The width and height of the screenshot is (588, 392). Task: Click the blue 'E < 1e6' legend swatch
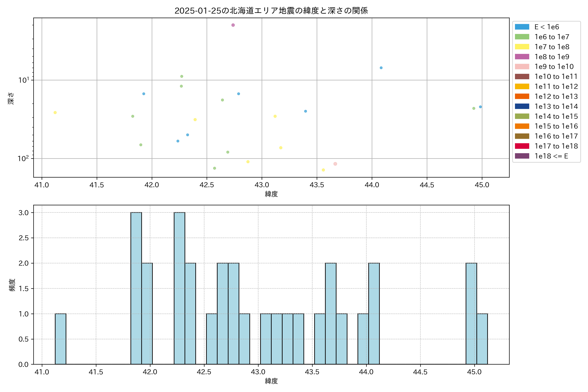point(522,27)
